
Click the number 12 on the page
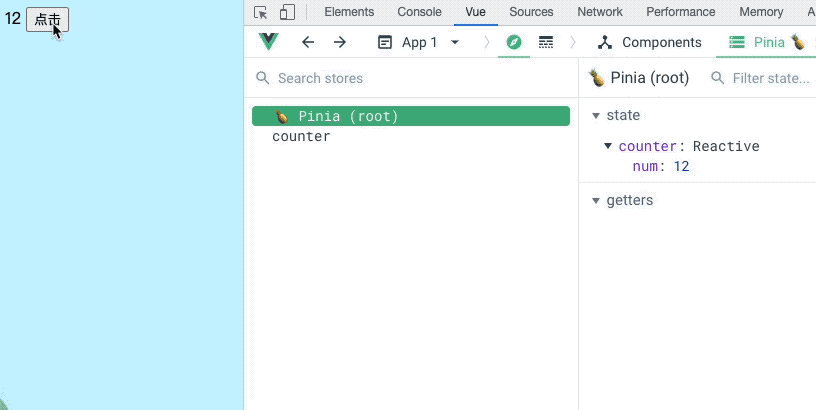point(12,19)
